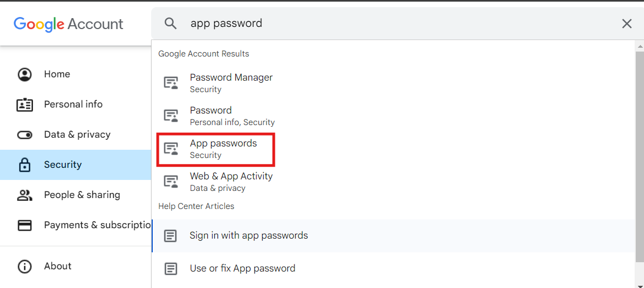Click the scrollbar up arrow

[640, 44]
